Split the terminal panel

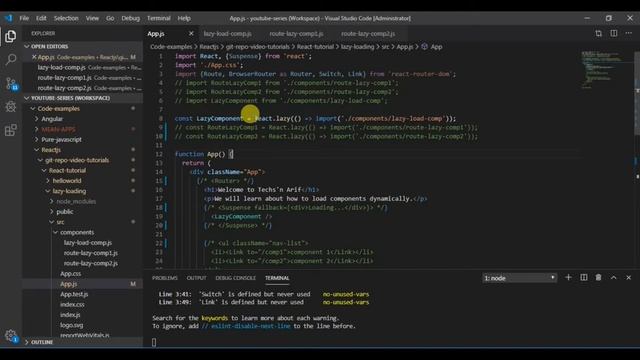(x=584, y=278)
